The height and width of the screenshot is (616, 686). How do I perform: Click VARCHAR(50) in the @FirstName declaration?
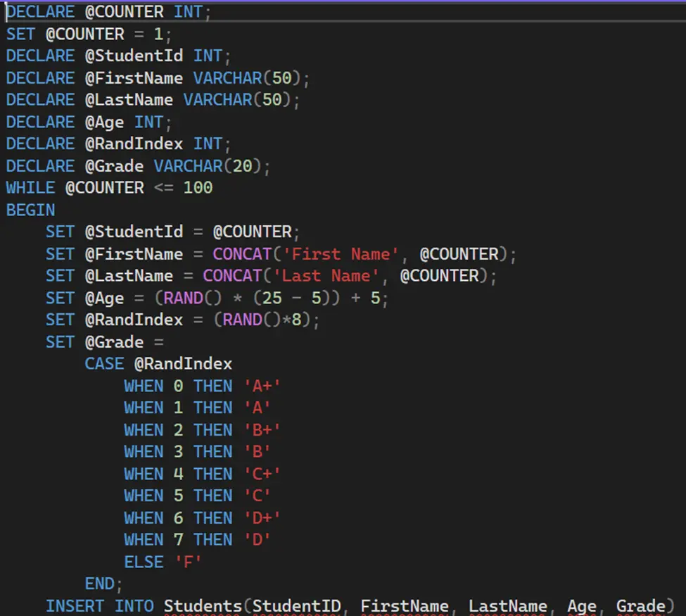click(x=247, y=78)
